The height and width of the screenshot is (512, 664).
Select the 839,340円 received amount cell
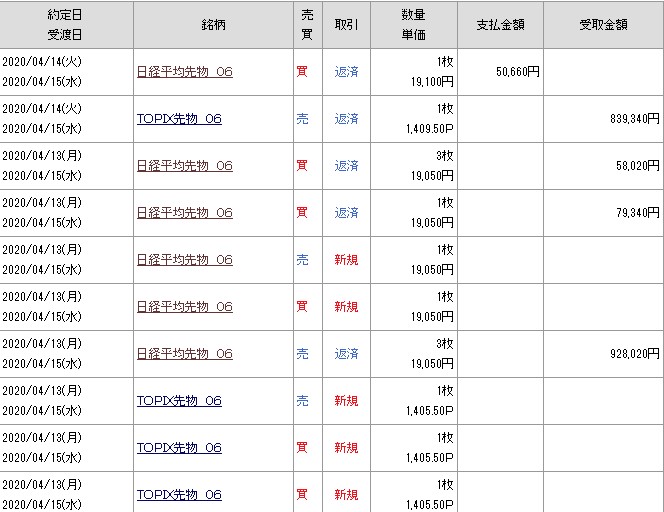pyautogui.click(x=628, y=119)
